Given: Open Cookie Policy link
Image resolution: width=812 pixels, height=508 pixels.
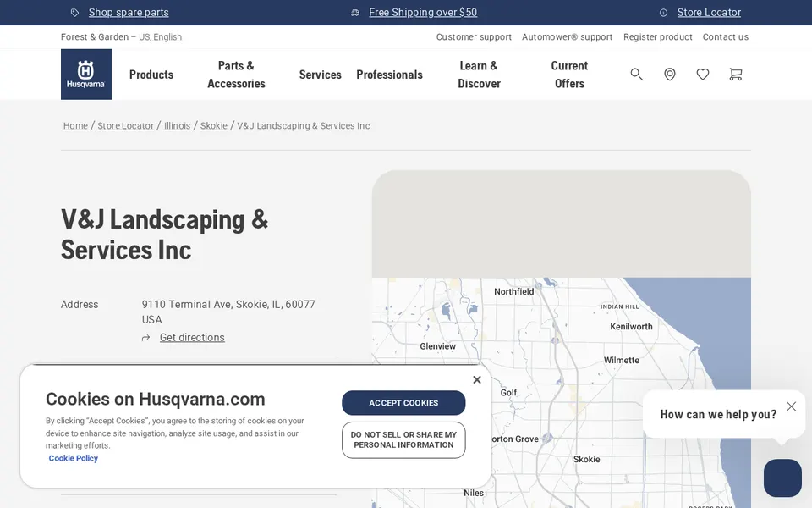Looking at the screenshot, I should point(73,458).
